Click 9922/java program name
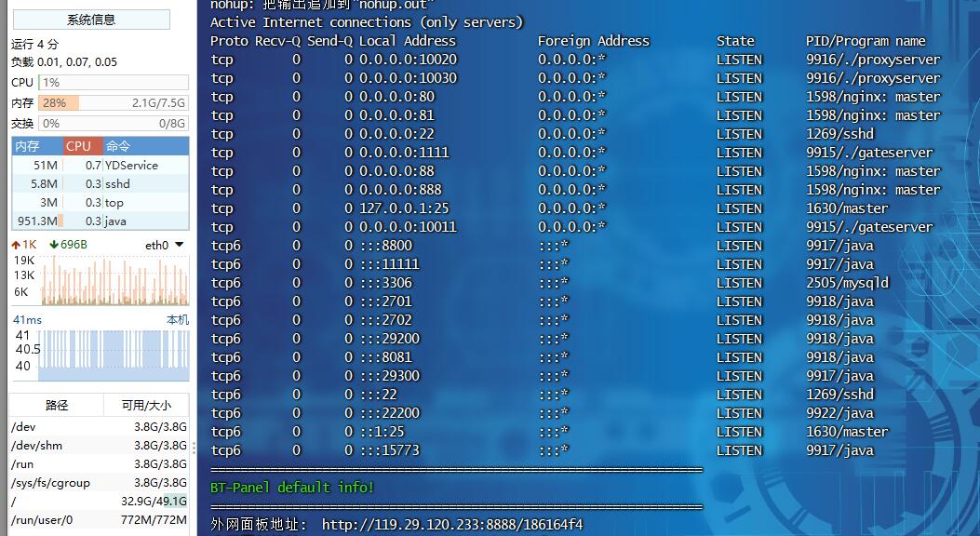 pos(840,413)
